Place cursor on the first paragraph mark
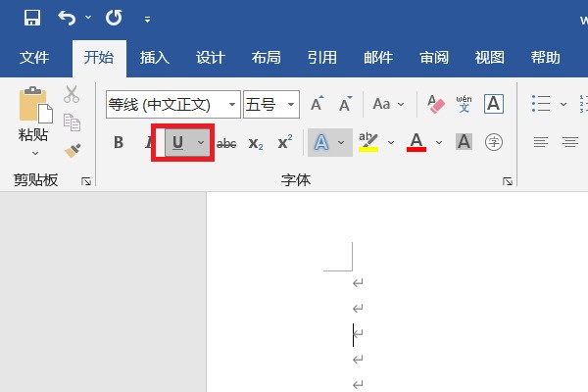This screenshot has height=392, width=588. [x=358, y=282]
